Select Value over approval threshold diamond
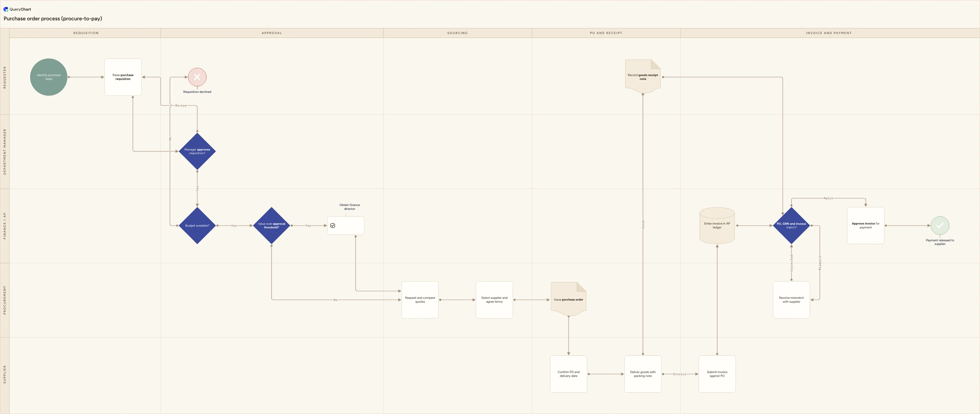The image size is (980, 414). (271, 225)
